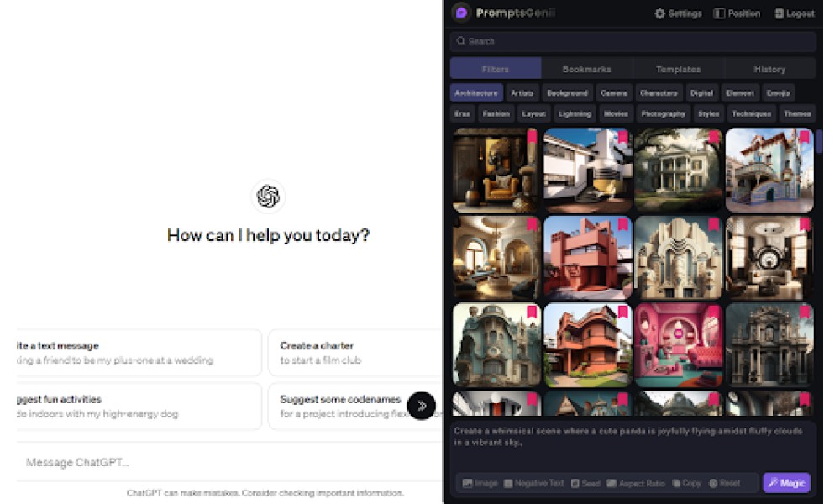Click the Logout icon
The image size is (840, 504).
click(780, 13)
